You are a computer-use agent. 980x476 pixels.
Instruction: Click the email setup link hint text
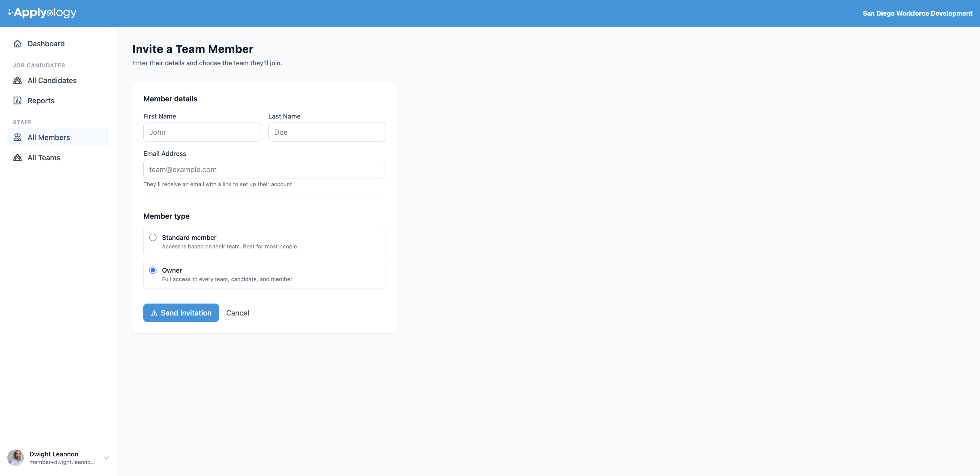[218, 184]
